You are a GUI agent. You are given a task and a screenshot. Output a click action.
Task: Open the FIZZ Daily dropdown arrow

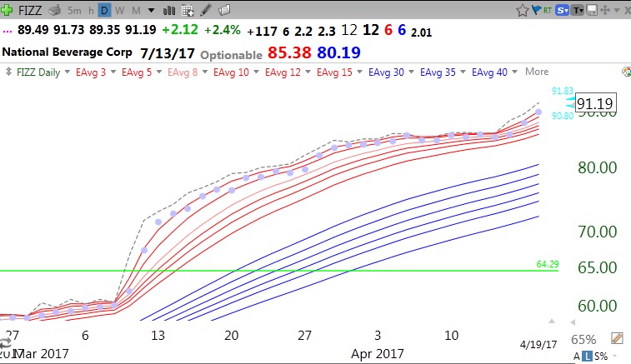(68, 72)
